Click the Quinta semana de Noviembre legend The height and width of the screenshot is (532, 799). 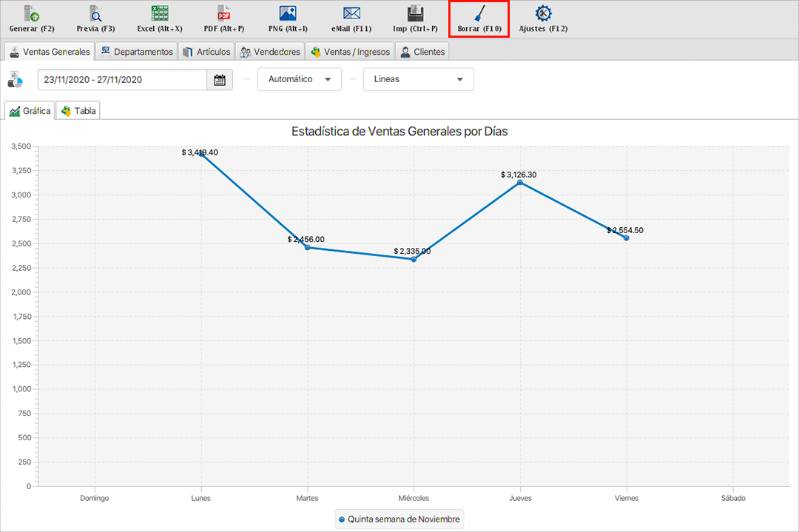[399, 519]
